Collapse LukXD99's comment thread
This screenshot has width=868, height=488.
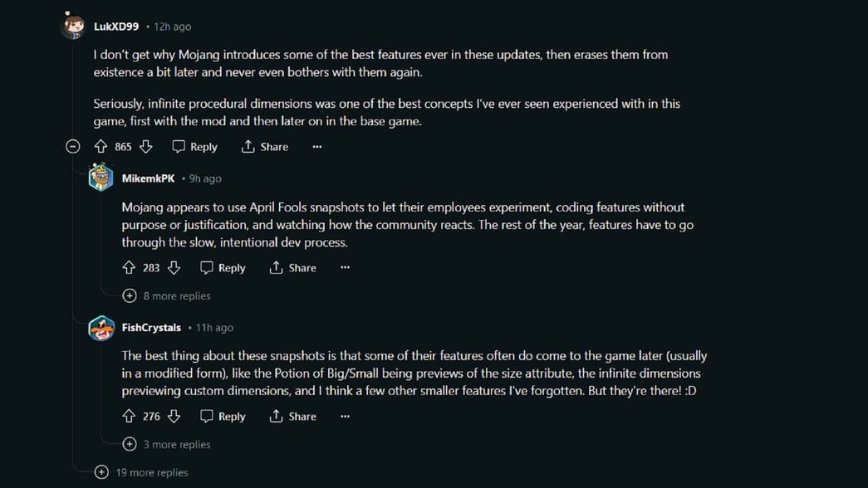click(73, 147)
